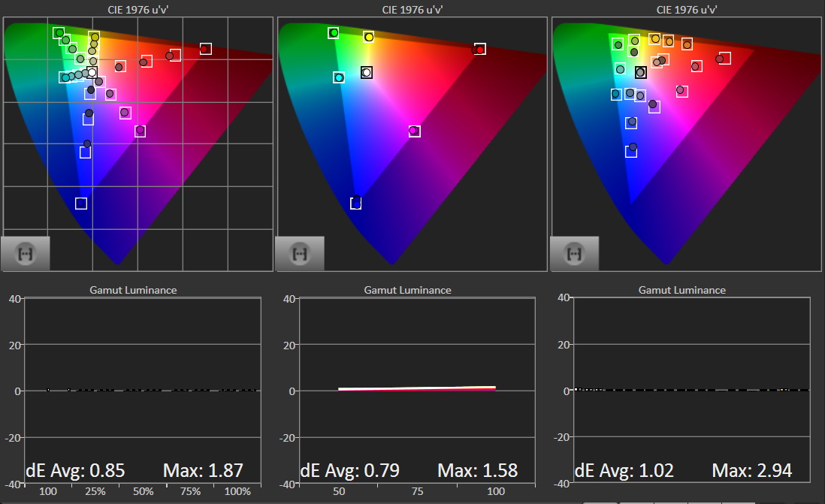Click the dE Avg: 0.79 readout
Image resolution: width=825 pixels, height=504 pixels.
[x=349, y=471]
